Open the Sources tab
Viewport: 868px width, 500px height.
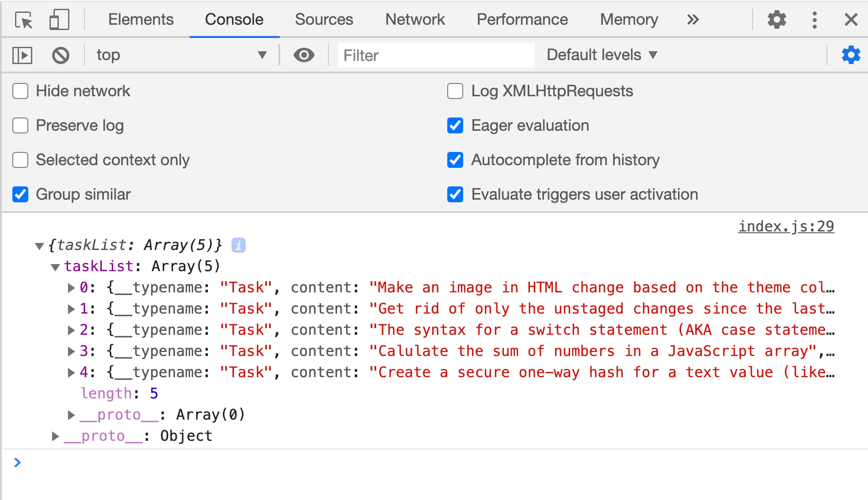click(324, 19)
